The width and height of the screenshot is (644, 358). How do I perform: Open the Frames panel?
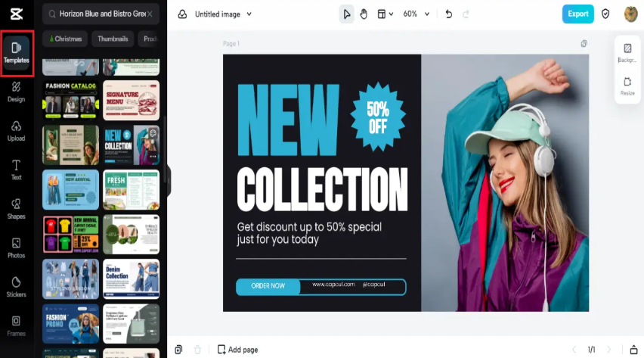[x=17, y=326]
